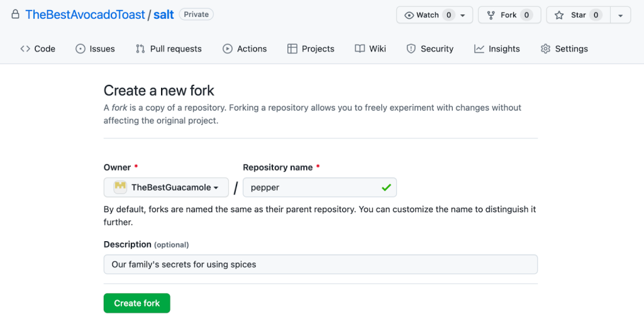Click the Wiki book icon
This screenshot has width=644, height=326.
tap(360, 49)
